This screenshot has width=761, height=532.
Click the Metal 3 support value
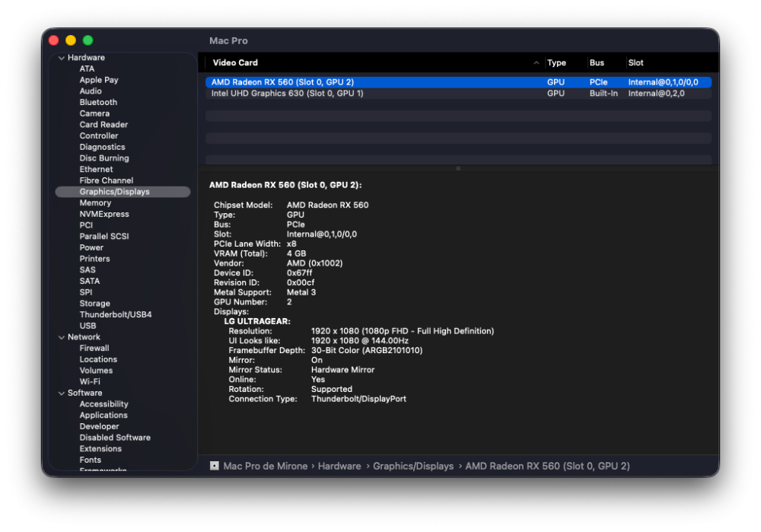pos(301,292)
